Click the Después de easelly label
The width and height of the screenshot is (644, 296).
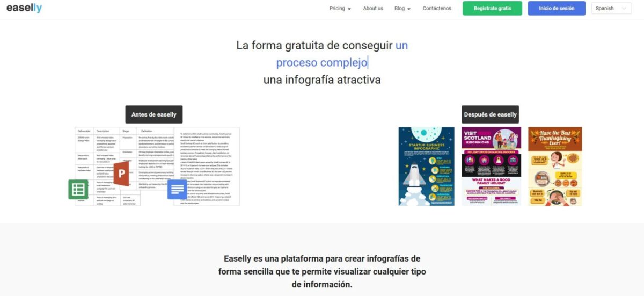point(491,114)
